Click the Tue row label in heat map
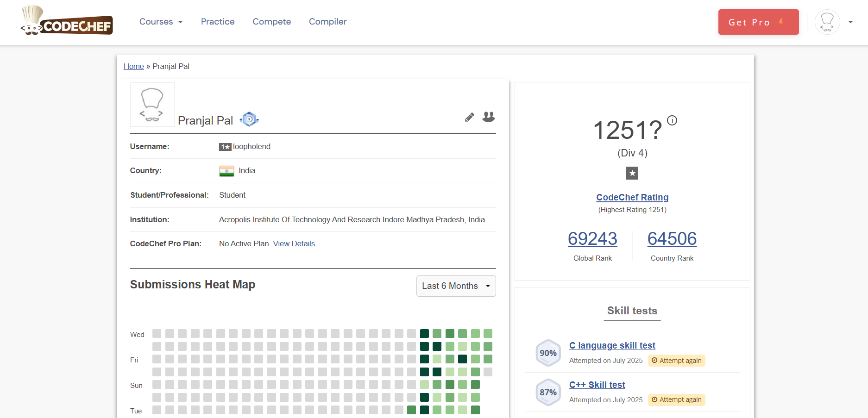This screenshot has height=418, width=868. pos(136,411)
